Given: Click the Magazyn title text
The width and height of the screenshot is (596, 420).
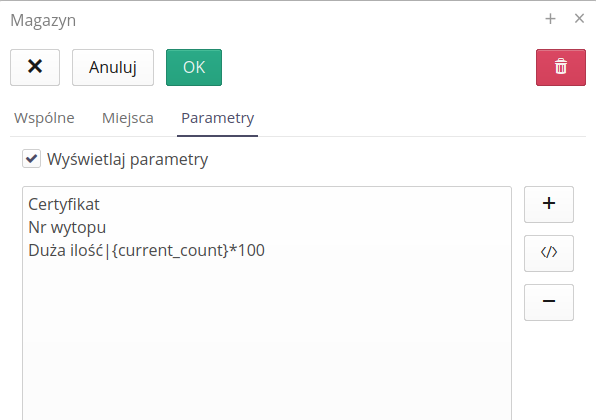Looking at the screenshot, I should pos(43,20).
